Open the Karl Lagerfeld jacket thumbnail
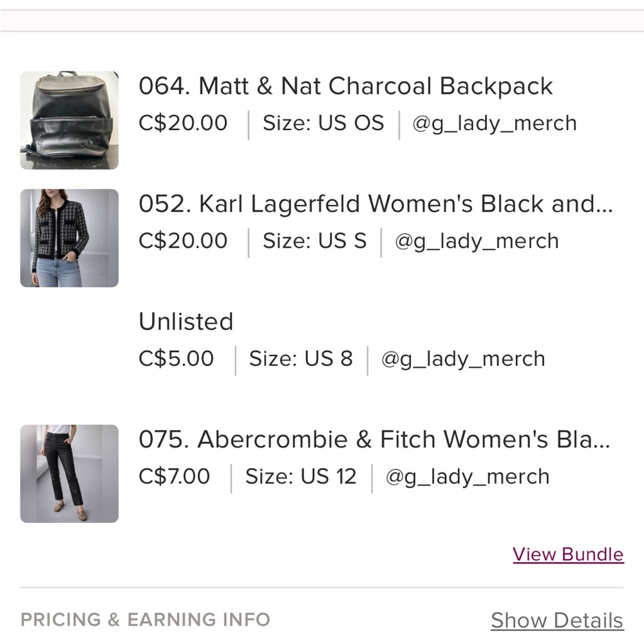Screen dimensions: 644x644 [x=70, y=238]
